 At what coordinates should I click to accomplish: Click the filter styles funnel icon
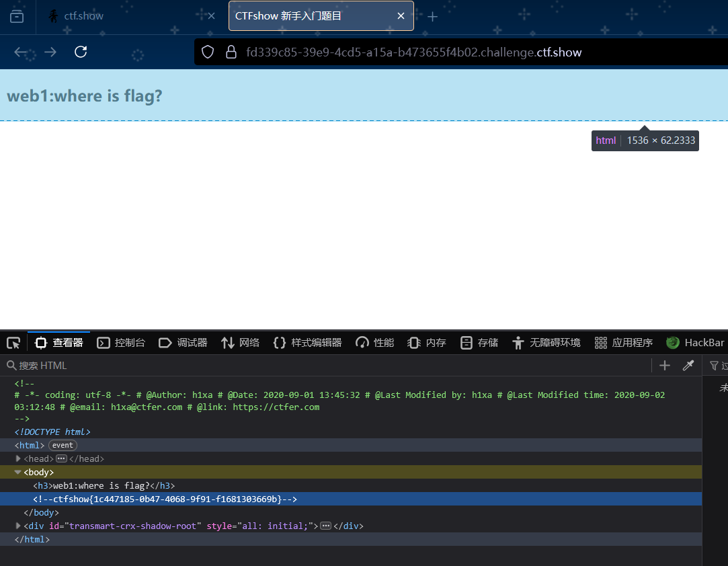pyautogui.click(x=714, y=366)
